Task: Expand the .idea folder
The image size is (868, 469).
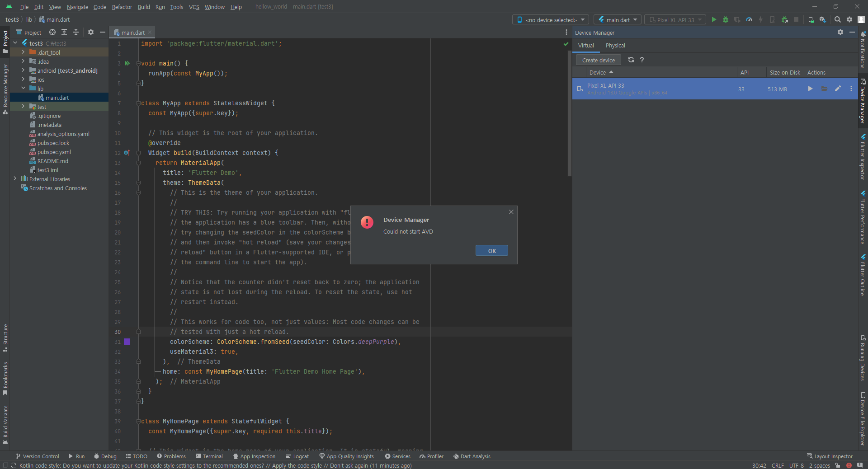Action: (x=23, y=61)
